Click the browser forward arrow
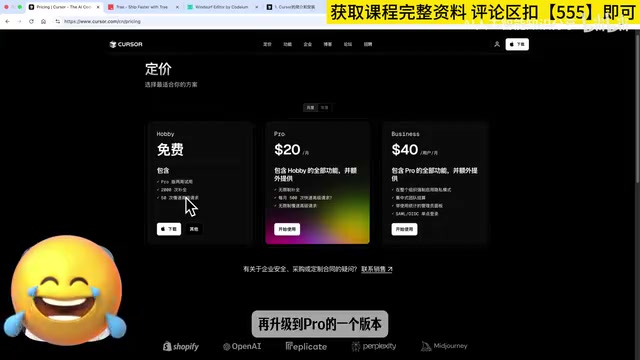The image size is (640, 360). point(19,21)
